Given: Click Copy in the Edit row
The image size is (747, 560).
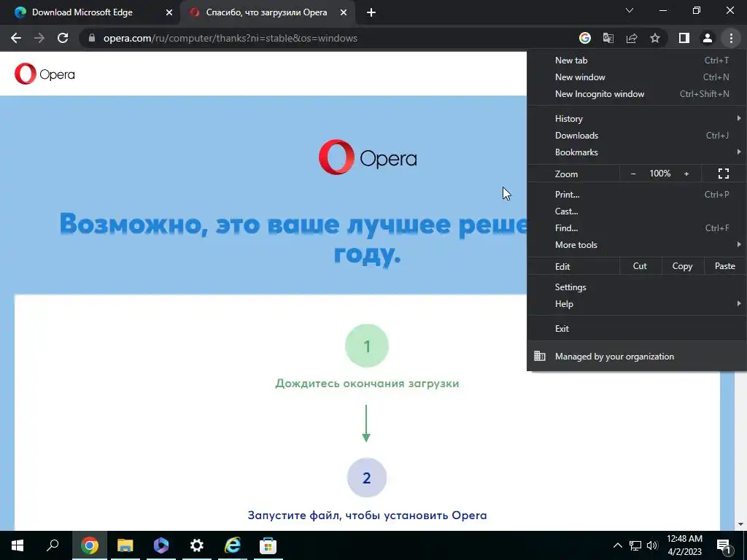Looking at the screenshot, I should [x=682, y=266].
